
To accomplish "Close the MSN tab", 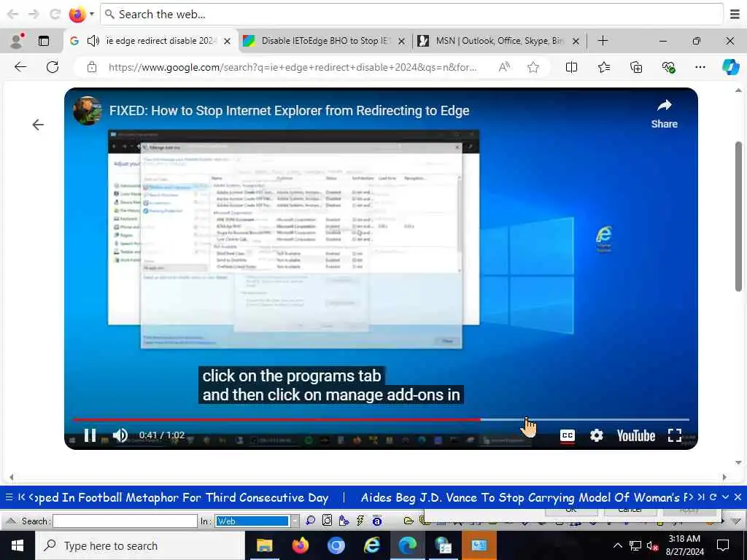I will 576,42.
